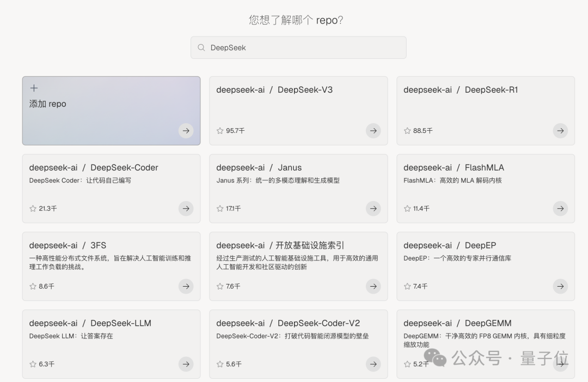Open DeepEP via its arrow icon
The image size is (588, 382).
560,286
